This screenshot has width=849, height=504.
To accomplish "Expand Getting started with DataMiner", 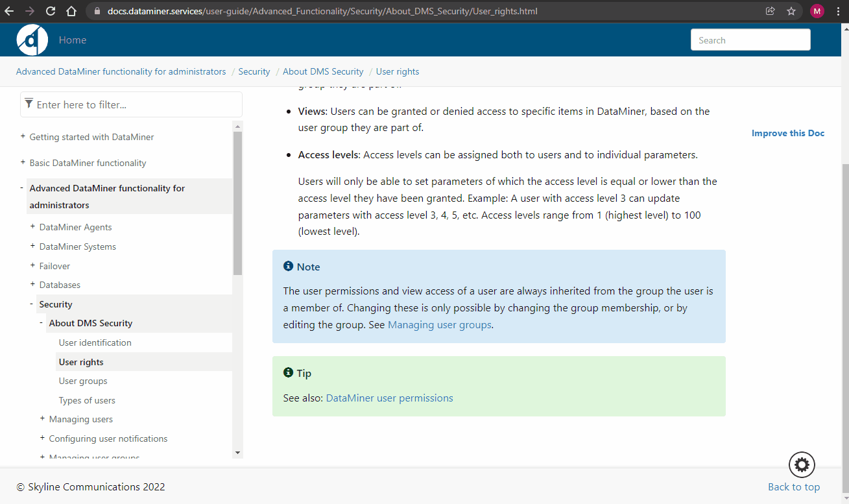I will tap(23, 137).
